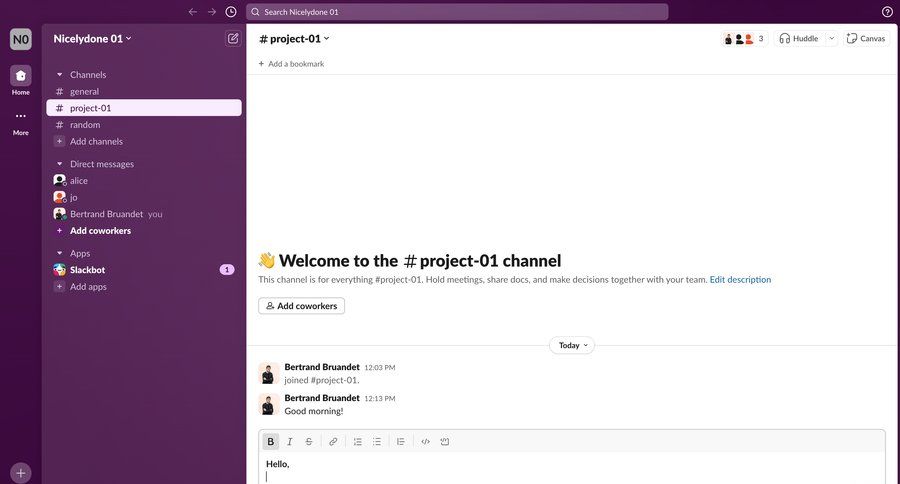
Task: Go back in history with the left arrow
Action: [193, 12]
